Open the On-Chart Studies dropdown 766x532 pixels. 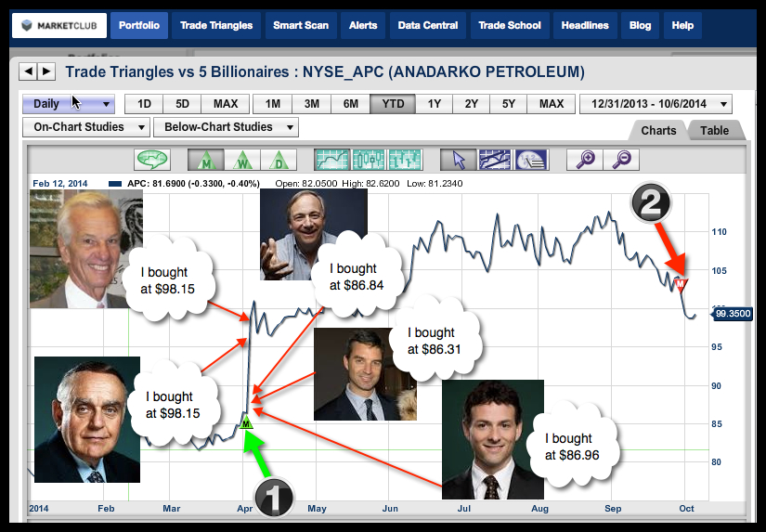pos(86,127)
